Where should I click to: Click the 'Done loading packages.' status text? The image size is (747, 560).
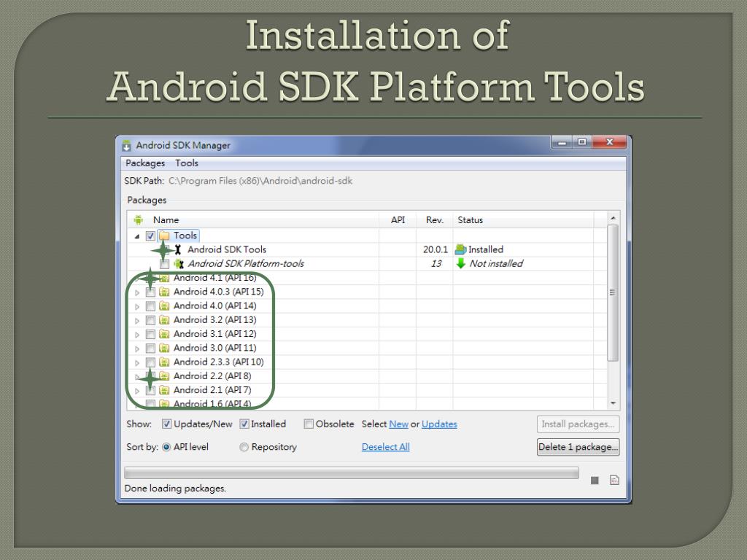click(x=175, y=489)
